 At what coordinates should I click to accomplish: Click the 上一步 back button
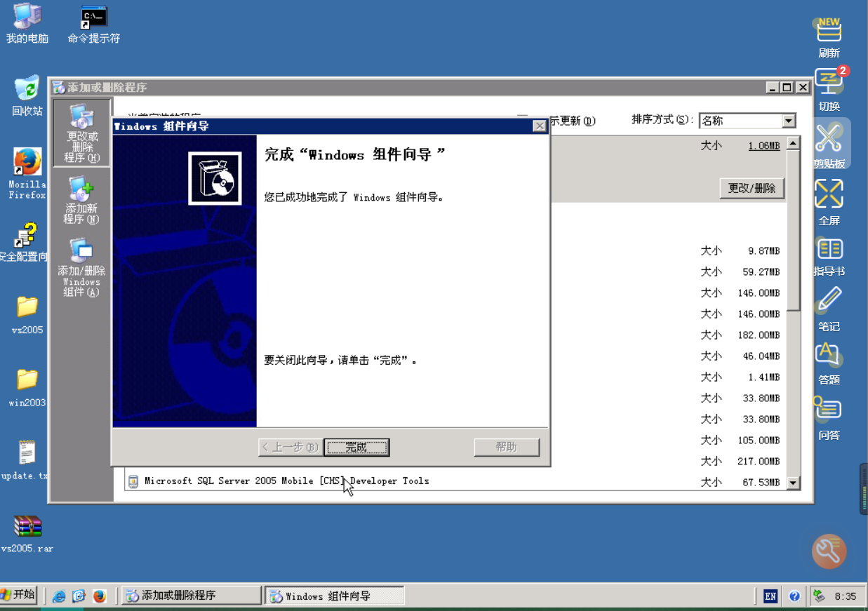click(291, 447)
